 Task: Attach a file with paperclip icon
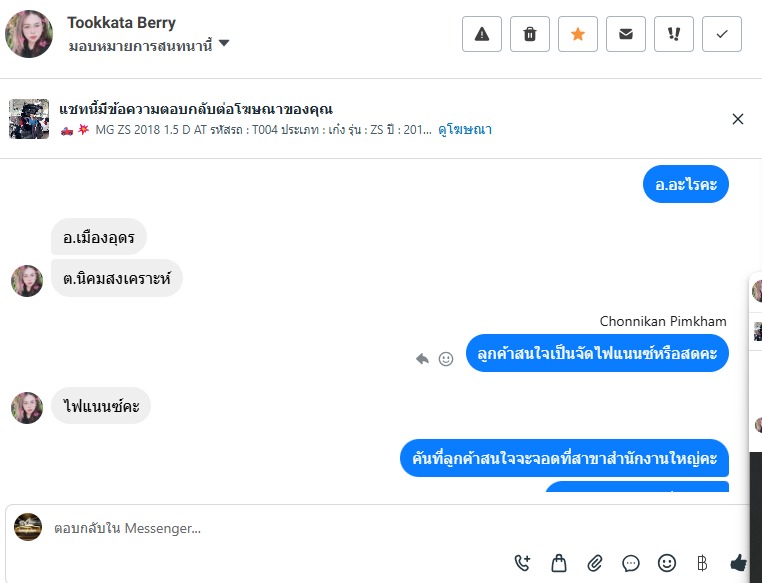pyautogui.click(x=595, y=563)
